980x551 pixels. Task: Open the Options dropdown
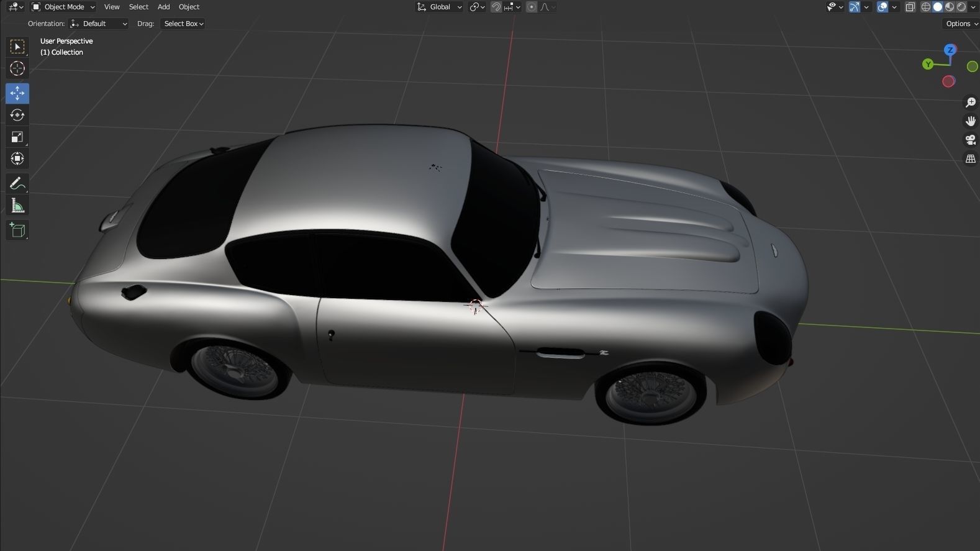tap(961, 24)
